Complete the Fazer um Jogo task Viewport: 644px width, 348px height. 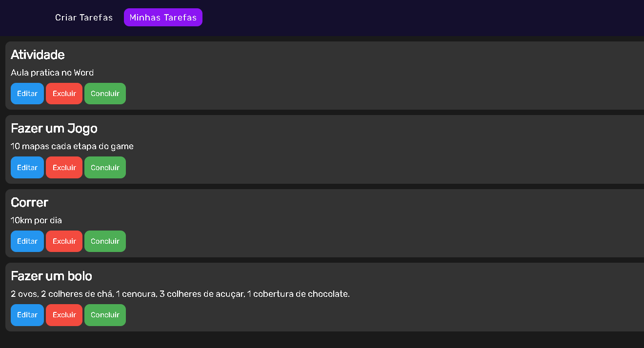[x=105, y=167]
